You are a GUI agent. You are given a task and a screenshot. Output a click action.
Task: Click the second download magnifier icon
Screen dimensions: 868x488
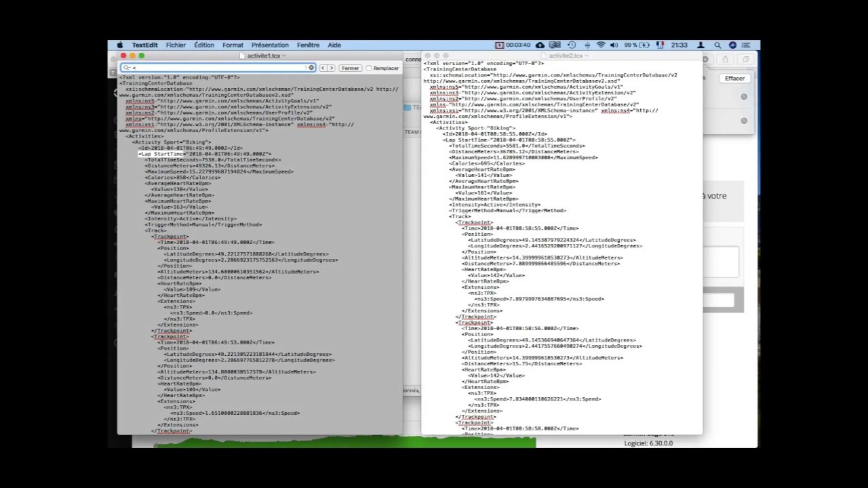744,121
